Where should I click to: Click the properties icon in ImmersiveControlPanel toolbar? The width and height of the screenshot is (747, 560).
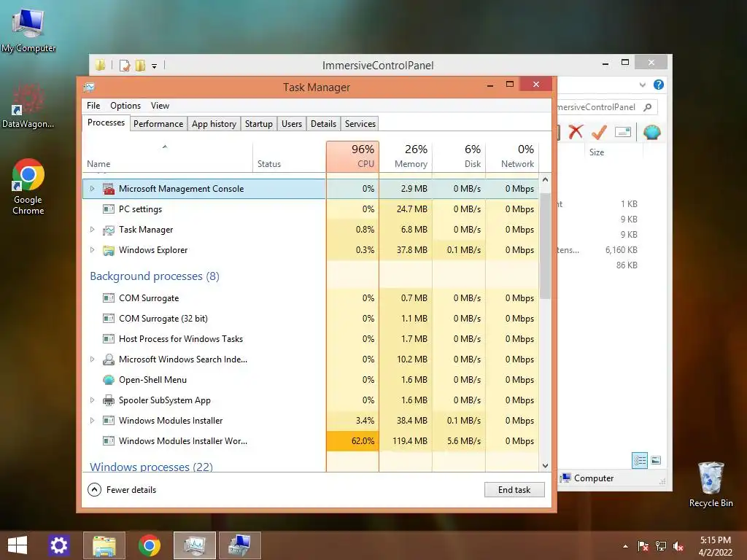(623, 132)
